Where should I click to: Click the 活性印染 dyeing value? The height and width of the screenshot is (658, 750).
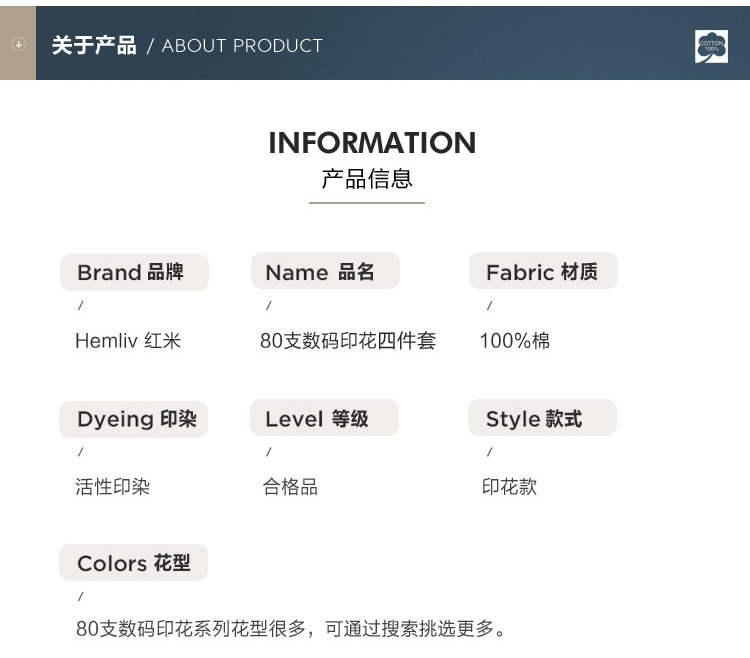[x=113, y=487]
